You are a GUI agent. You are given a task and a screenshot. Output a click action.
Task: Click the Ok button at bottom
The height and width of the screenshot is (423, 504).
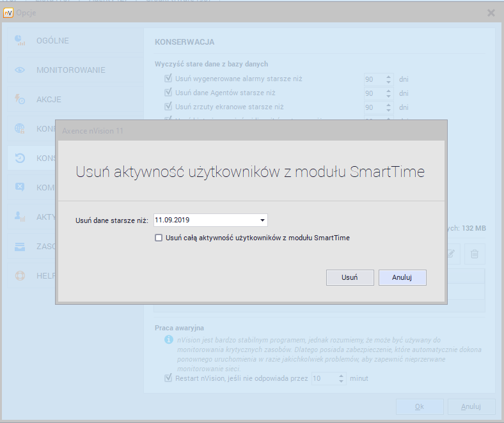419,406
